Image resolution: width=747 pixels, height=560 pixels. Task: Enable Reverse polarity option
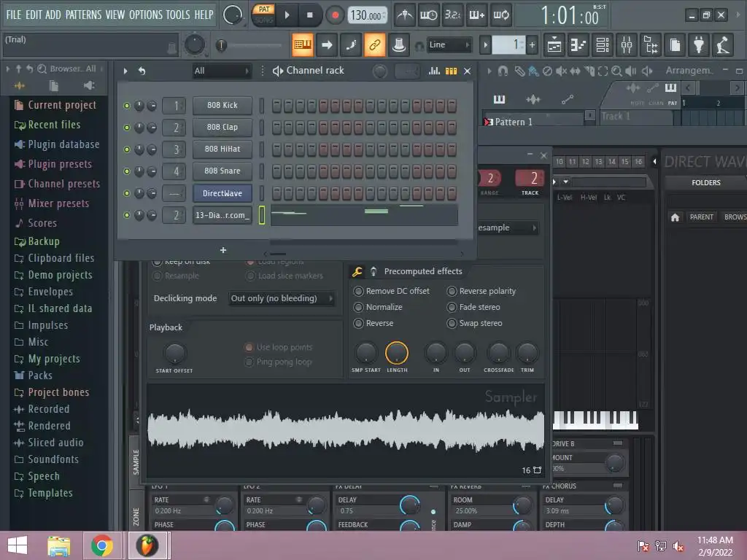(452, 291)
